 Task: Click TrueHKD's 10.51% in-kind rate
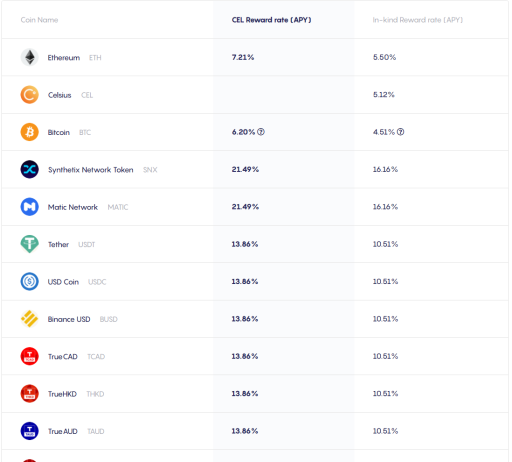(385, 393)
